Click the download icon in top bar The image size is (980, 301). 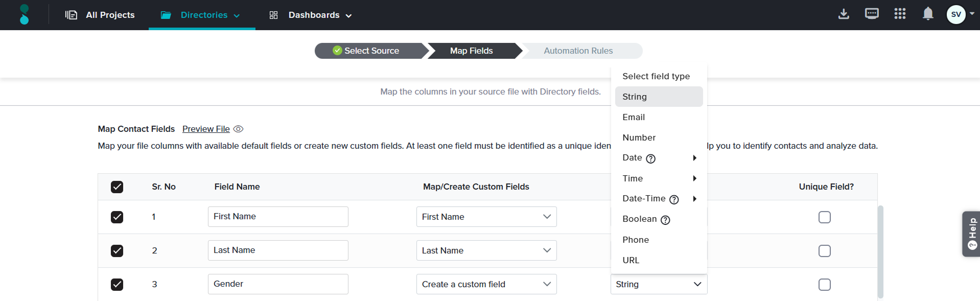(844, 14)
